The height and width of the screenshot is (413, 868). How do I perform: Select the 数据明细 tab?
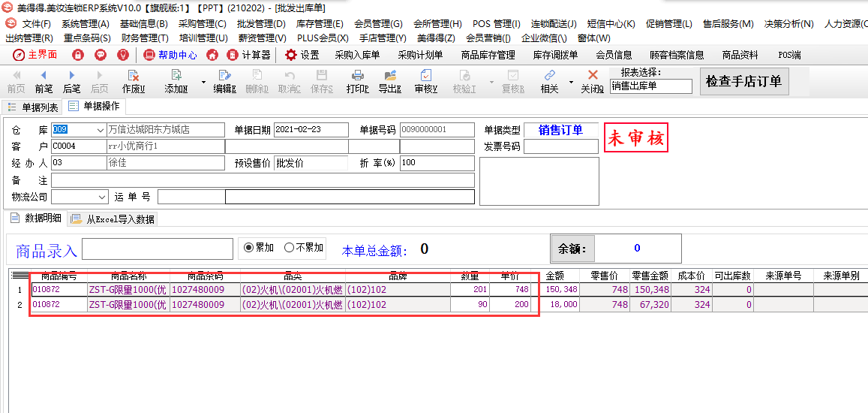(x=36, y=219)
